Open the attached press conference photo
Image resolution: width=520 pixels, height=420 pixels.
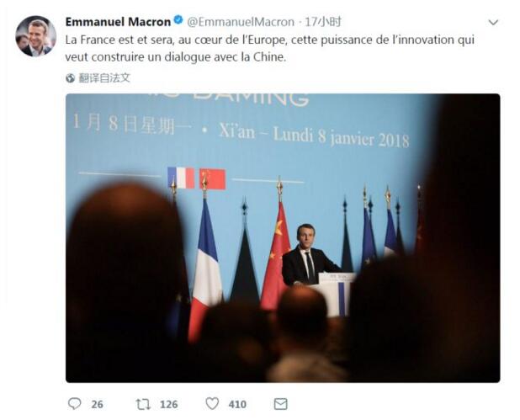[283, 238]
